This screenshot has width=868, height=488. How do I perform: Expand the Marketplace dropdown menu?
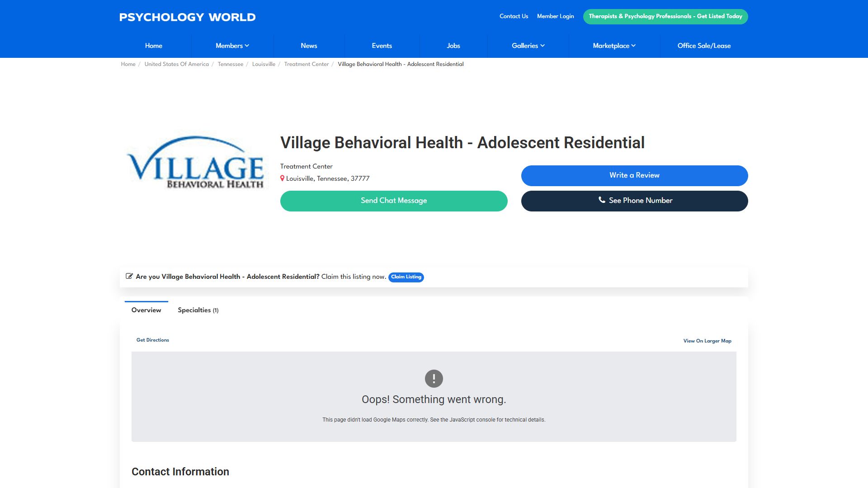click(x=614, y=46)
